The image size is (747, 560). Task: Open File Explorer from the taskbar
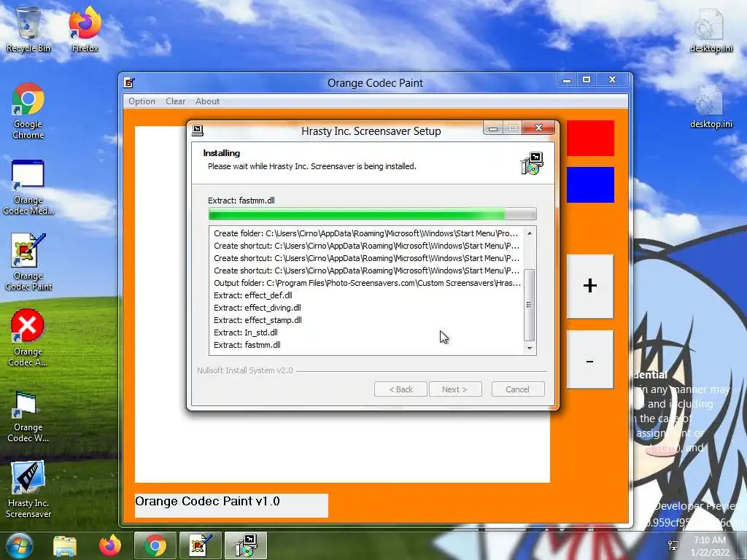pyautogui.click(x=65, y=546)
